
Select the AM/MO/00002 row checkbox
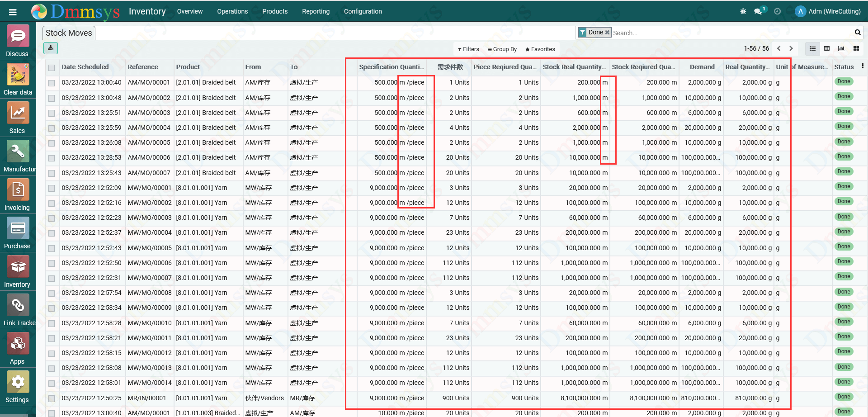coord(52,98)
